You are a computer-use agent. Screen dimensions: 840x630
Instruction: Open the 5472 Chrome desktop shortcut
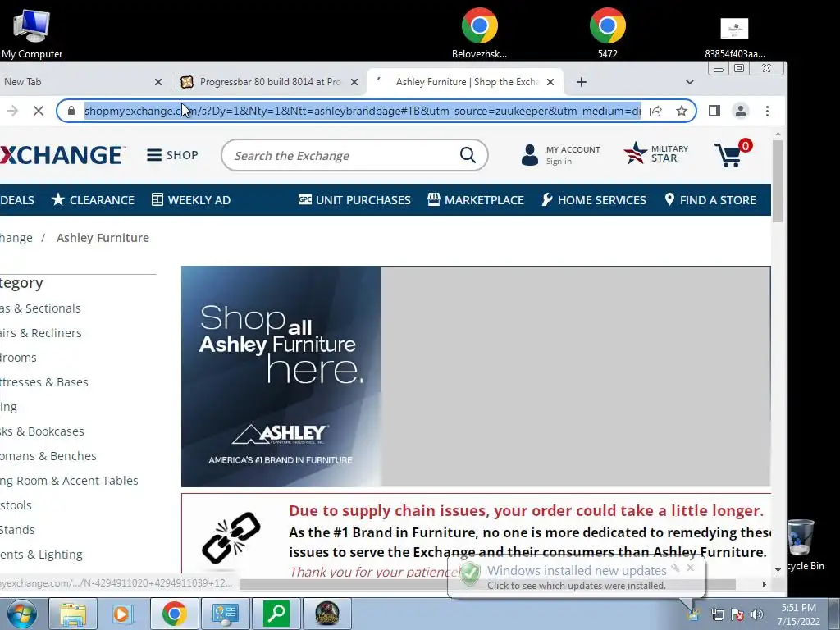point(608,33)
